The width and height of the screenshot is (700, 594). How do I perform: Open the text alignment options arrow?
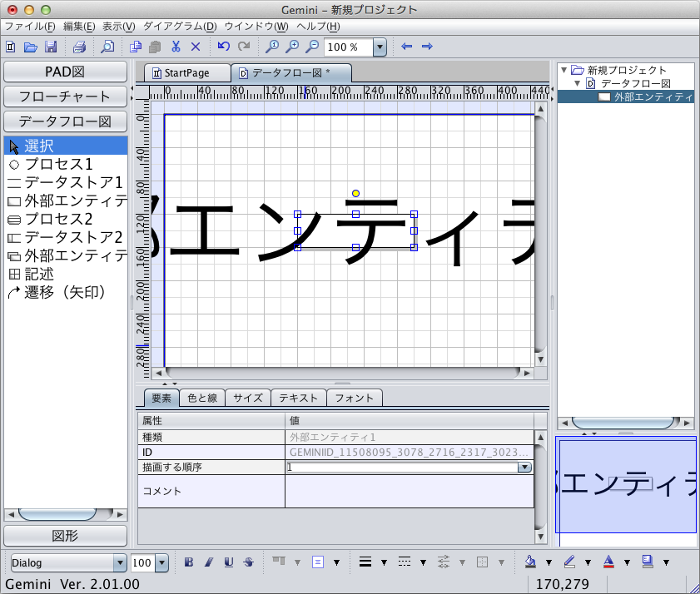point(336,562)
